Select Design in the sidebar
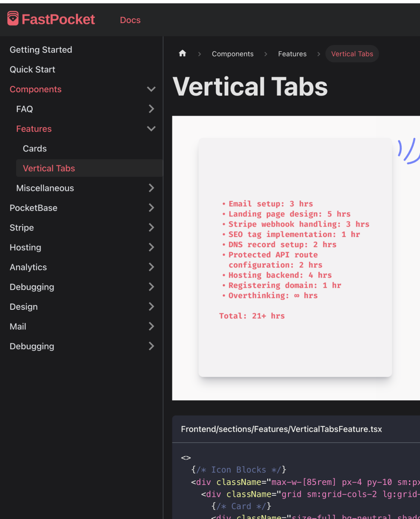420x519 pixels. tap(24, 307)
